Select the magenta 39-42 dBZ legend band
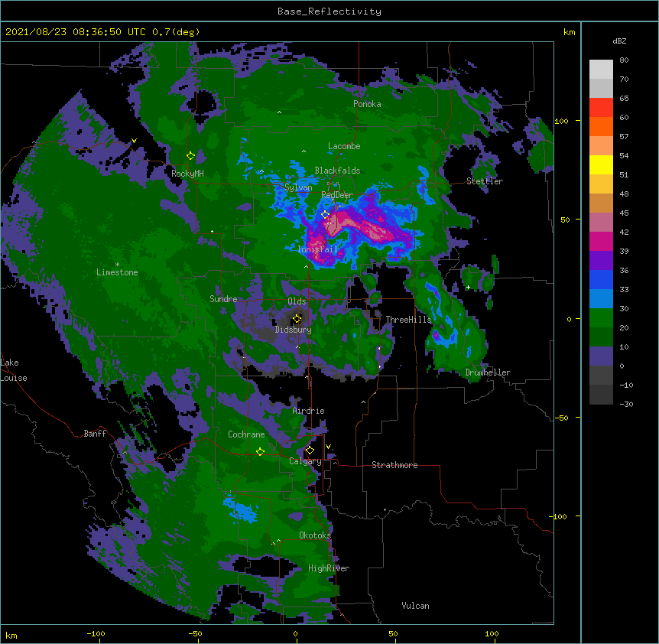The image size is (659, 644). click(601, 241)
